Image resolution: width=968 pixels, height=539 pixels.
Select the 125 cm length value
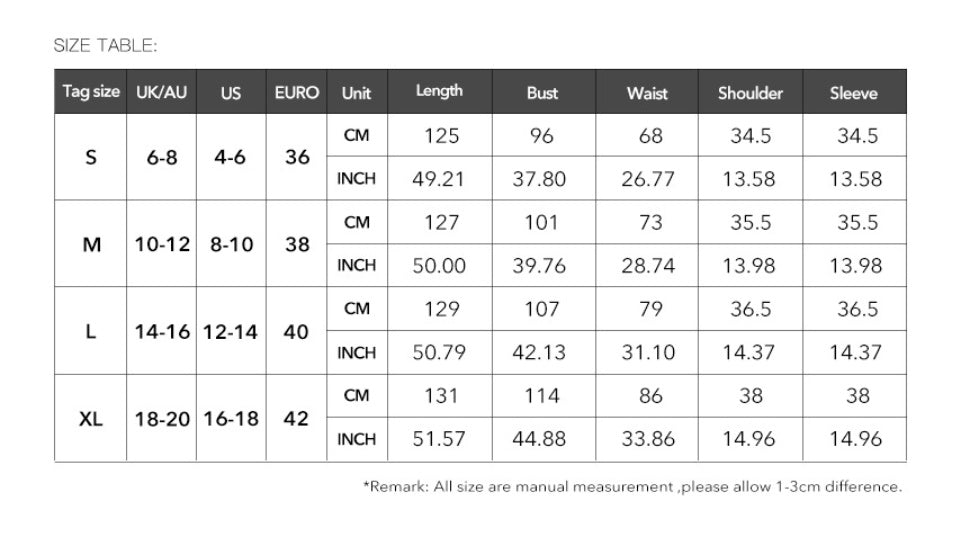tap(441, 135)
